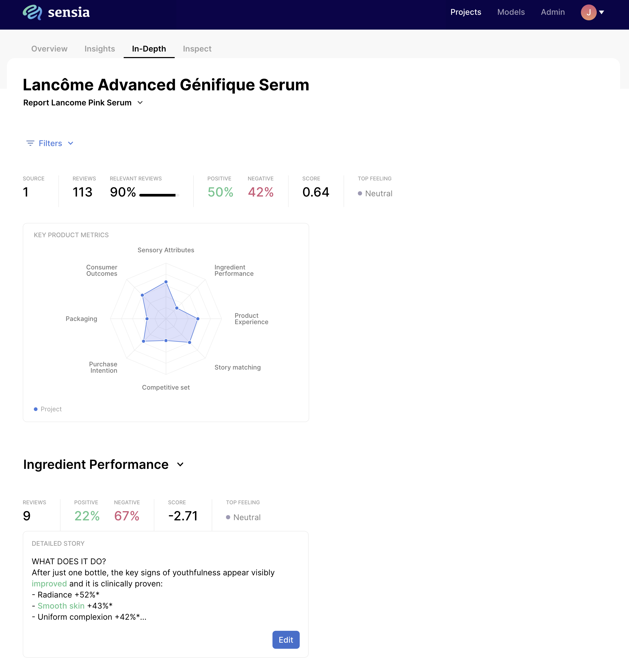
Task: Open the filter funnel icon
Action: point(30,143)
